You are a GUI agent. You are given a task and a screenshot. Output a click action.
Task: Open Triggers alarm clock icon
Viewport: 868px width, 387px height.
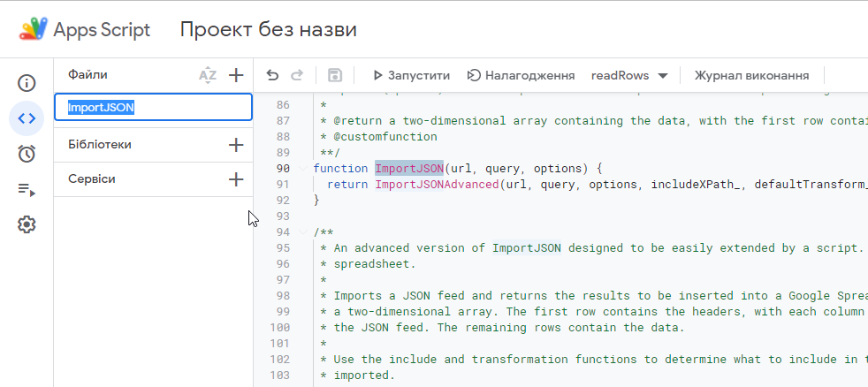point(27,154)
